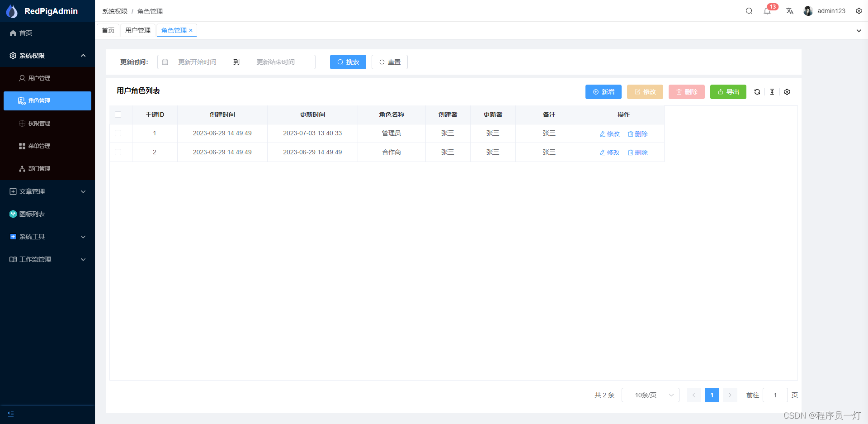
Task: Open 图标列表 in sidebar
Action: pos(47,214)
